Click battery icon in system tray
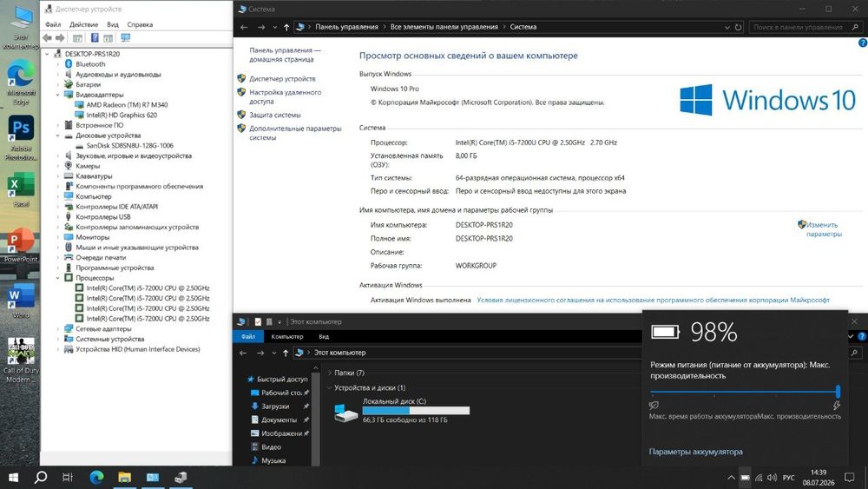Viewport: 868px width, 489px height. point(745,478)
